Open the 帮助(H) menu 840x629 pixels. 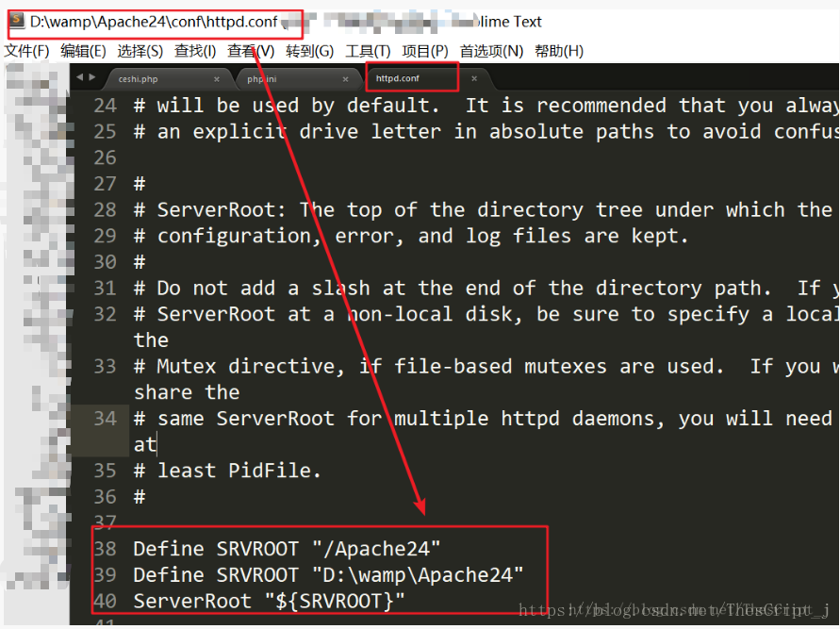pos(559,52)
